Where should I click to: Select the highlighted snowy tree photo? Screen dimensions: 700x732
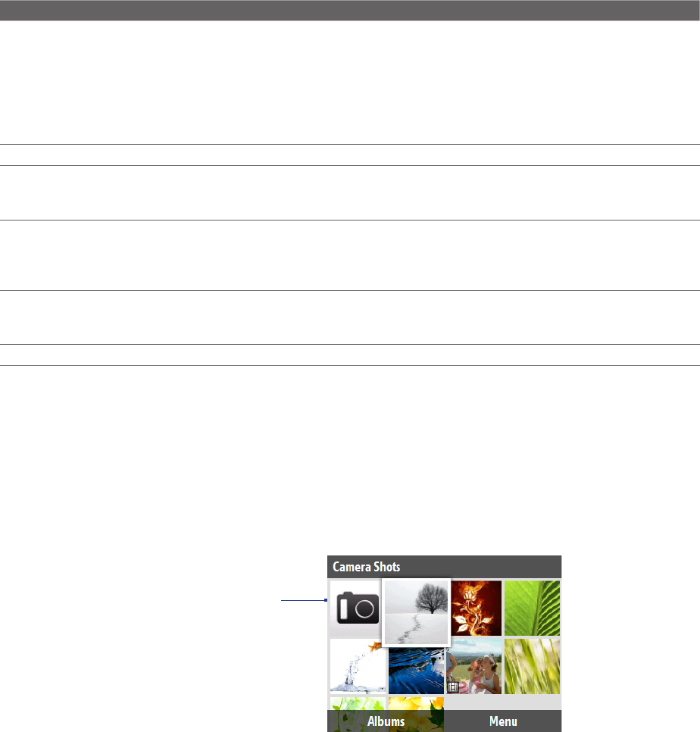click(416, 612)
